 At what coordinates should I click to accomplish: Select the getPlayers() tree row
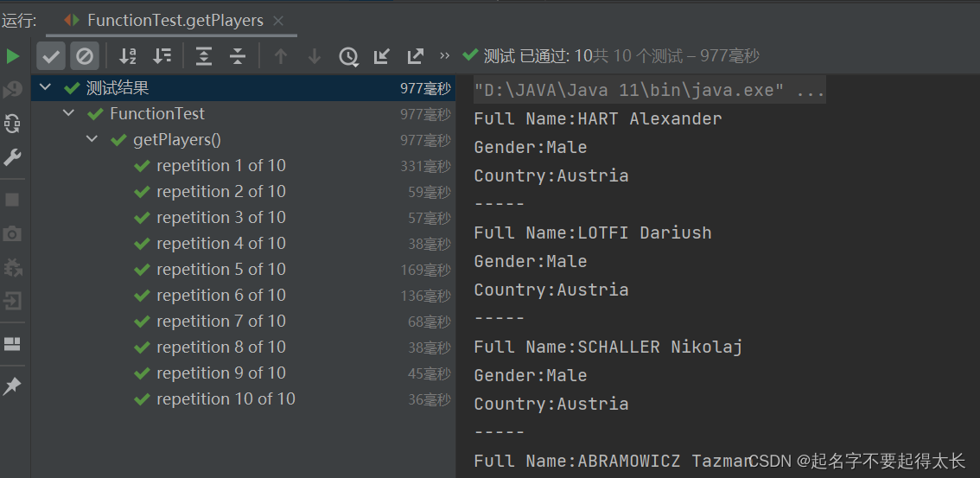(243, 140)
